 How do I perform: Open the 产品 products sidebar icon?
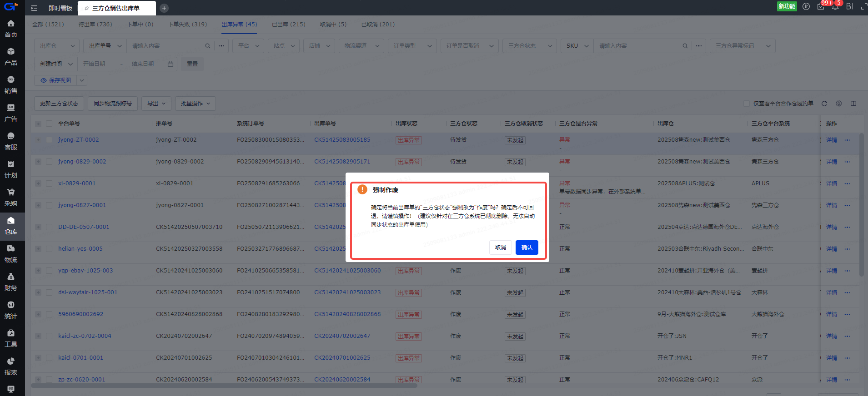point(11,56)
